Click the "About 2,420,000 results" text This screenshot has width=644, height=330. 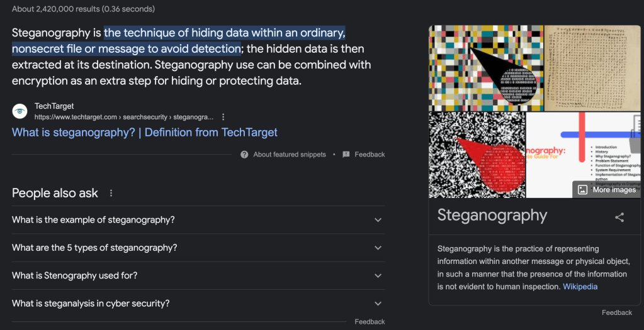83,9
